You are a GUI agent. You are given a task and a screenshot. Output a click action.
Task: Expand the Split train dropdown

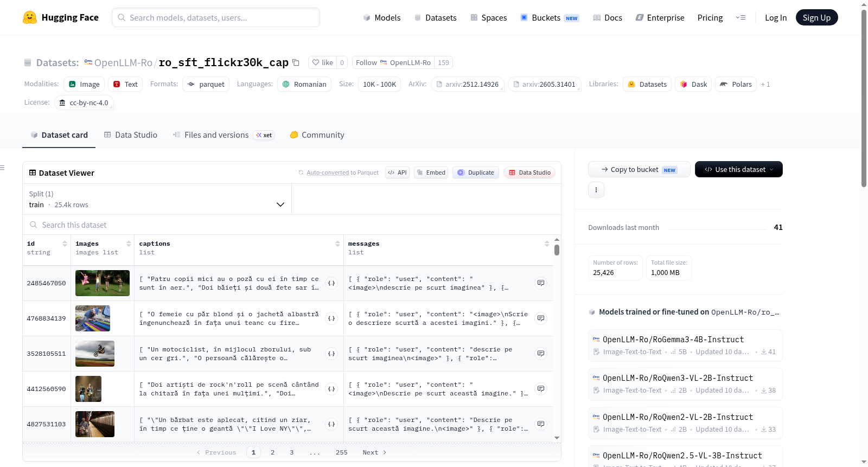pos(157,199)
